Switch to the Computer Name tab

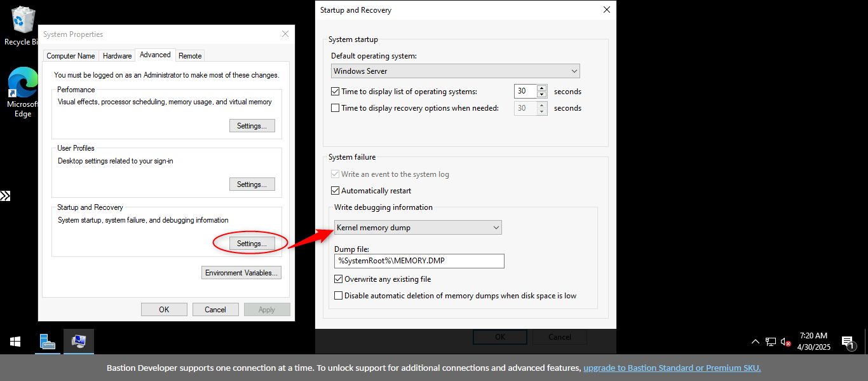[71, 56]
